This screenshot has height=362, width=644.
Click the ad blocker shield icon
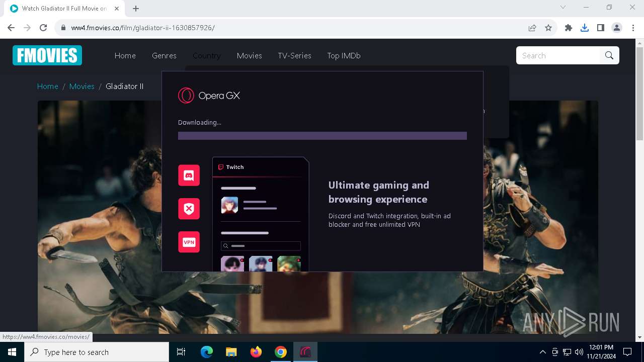(189, 209)
